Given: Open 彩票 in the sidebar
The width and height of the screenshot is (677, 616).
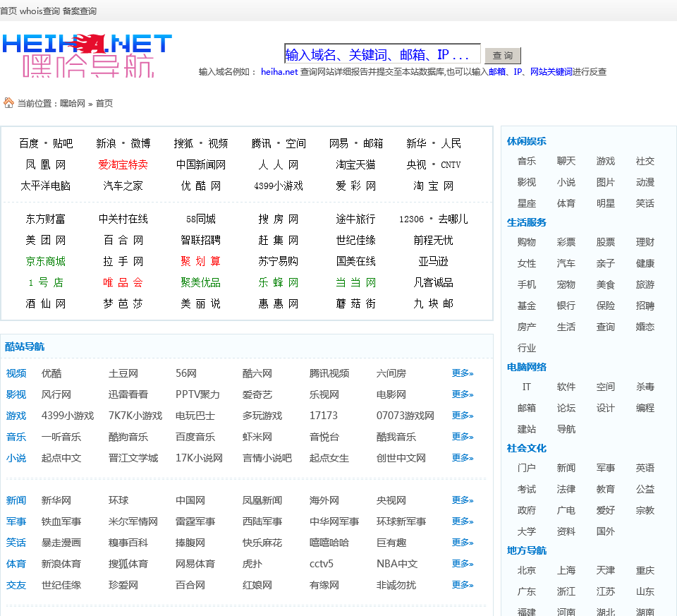Looking at the screenshot, I should [x=566, y=242].
